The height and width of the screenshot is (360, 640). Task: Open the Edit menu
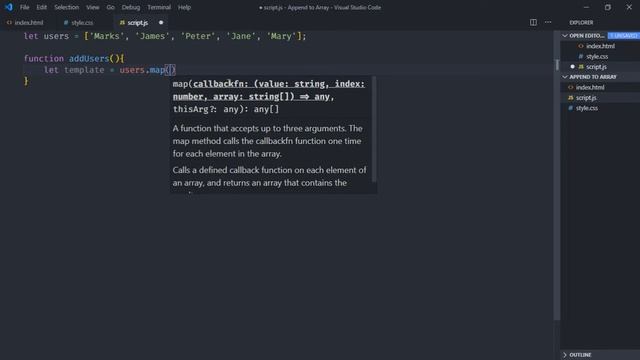(x=41, y=7)
